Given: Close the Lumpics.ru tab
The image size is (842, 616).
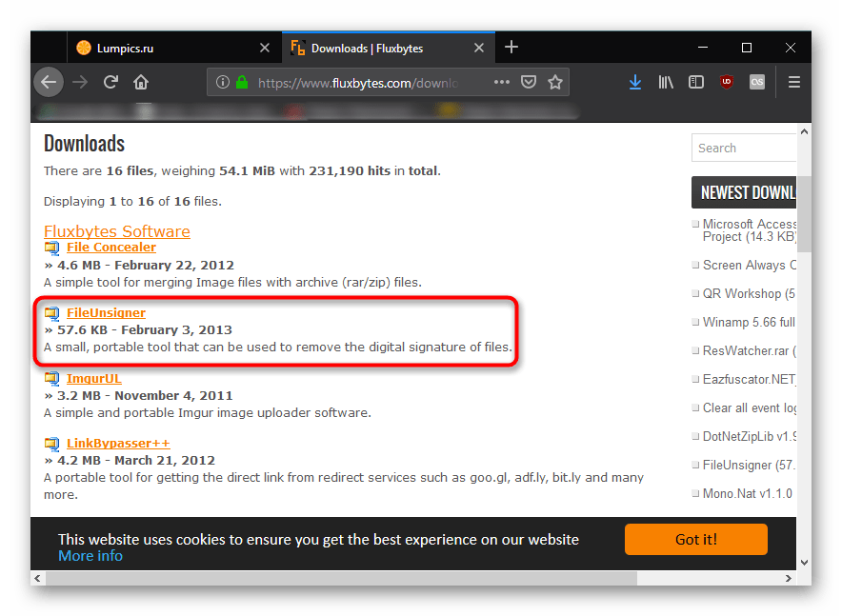Looking at the screenshot, I should tap(265, 48).
